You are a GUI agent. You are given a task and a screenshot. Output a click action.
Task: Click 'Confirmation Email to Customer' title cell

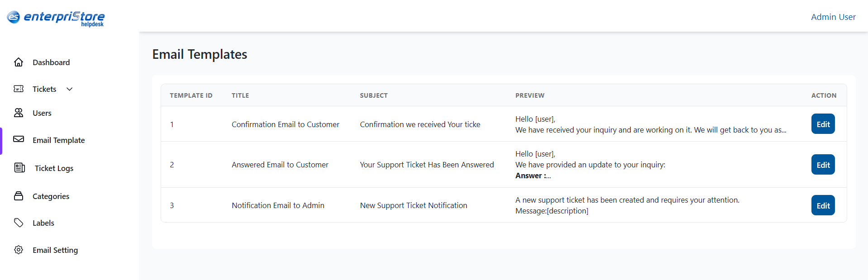click(x=286, y=124)
